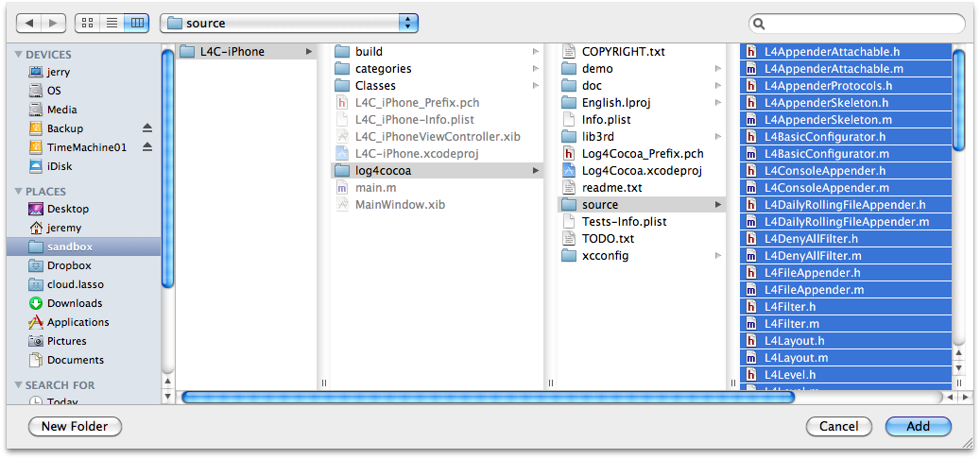This screenshot has height=459, width=980.
Task: Select L4C_iPhone_Prefix.pch file icon
Action: (x=342, y=102)
